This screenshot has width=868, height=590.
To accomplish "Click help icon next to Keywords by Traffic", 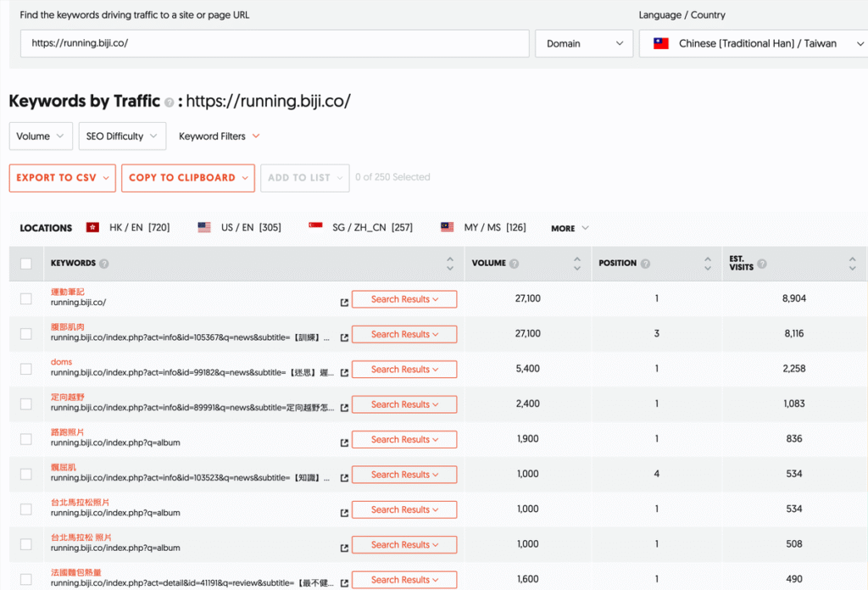I will click(x=170, y=103).
